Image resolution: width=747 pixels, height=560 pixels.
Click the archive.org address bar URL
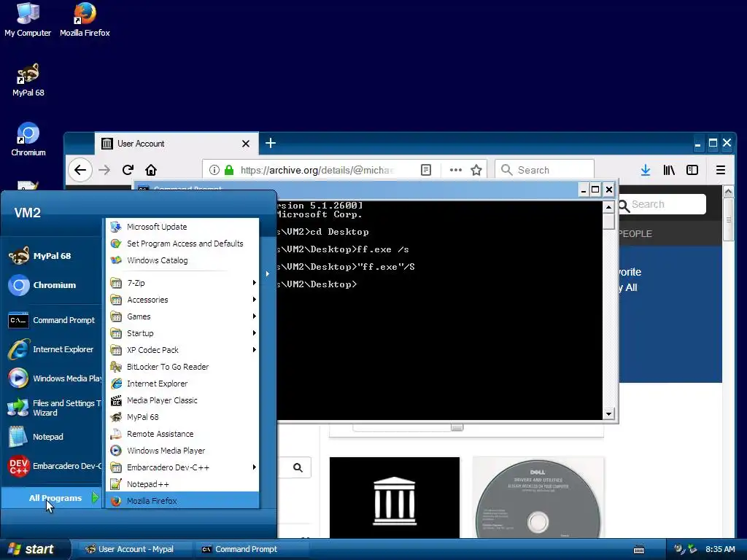click(317, 170)
